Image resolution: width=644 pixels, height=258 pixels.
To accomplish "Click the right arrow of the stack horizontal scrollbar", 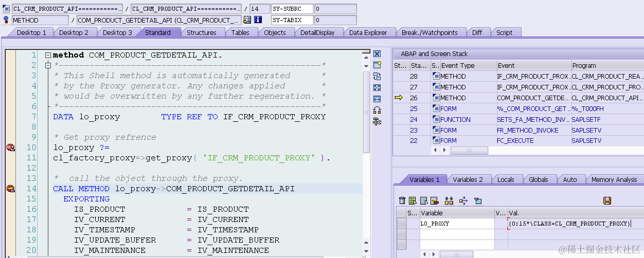I will click(445, 150).
